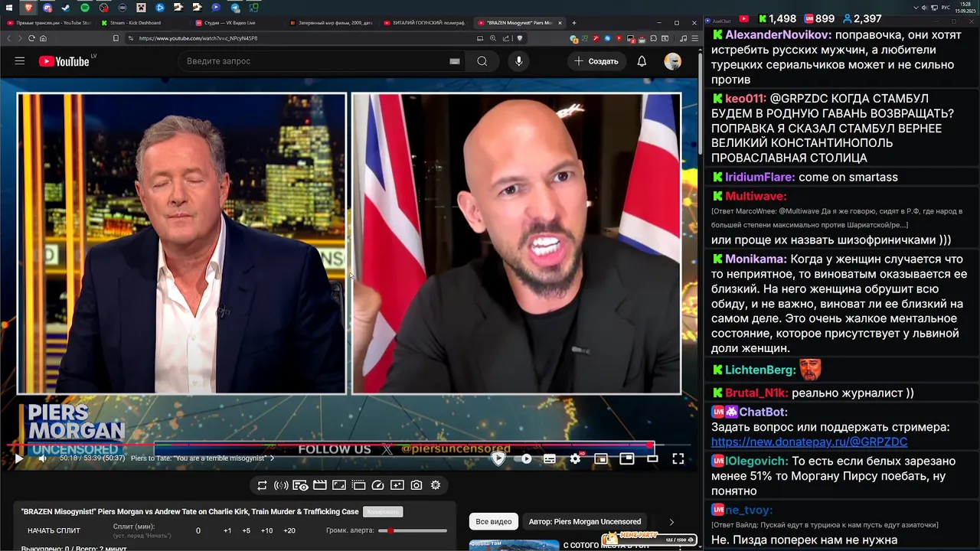The height and width of the screenshot is (551, 980).
Task: Click the browser address bar URL
Action: pyautogui.click(x=198, y=38)
